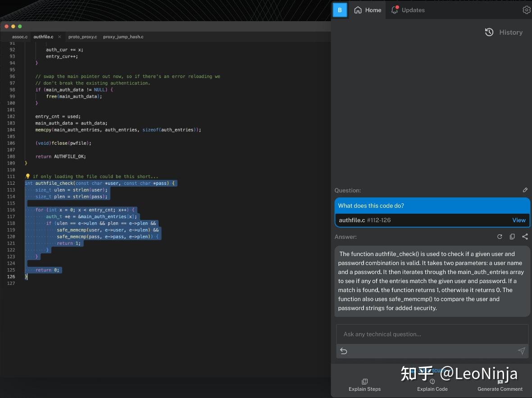Open the settings gear in the assistant panel
The height and width of the screenshot is (398, 532).
526,10
